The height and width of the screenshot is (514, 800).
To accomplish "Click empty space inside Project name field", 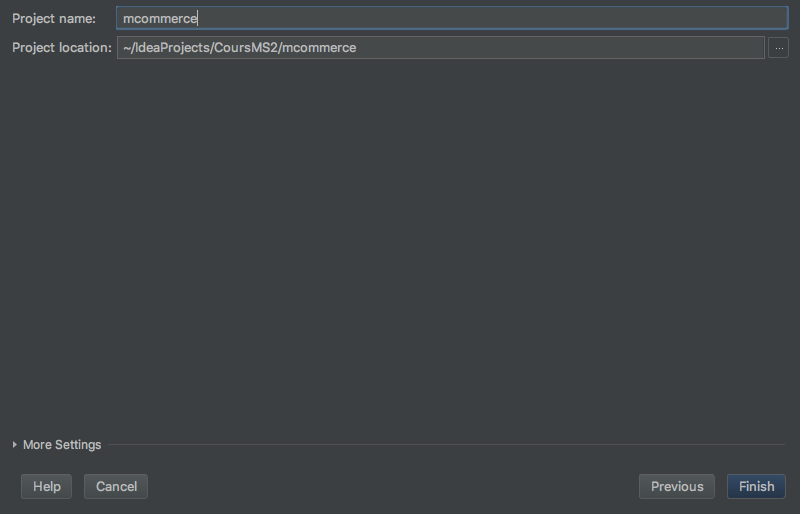I will 500,18.
